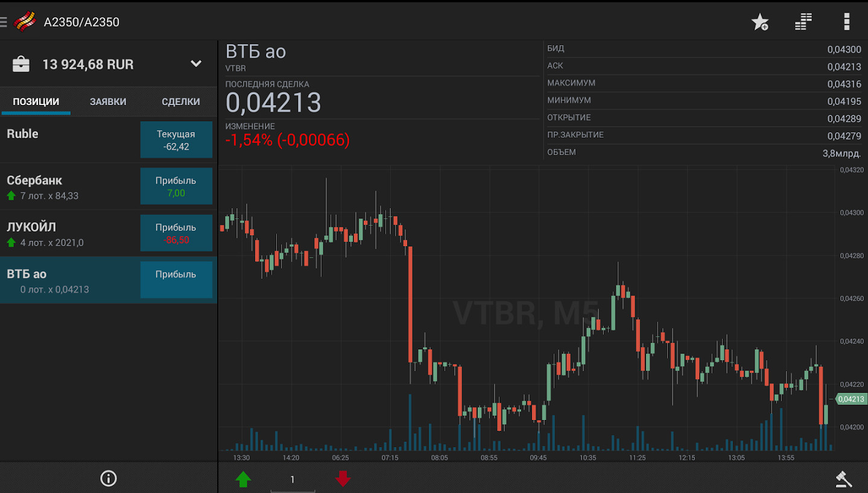Click the change value -1,54% (-0,00066)
Screen dimensions: 868x493
(288, 140)
